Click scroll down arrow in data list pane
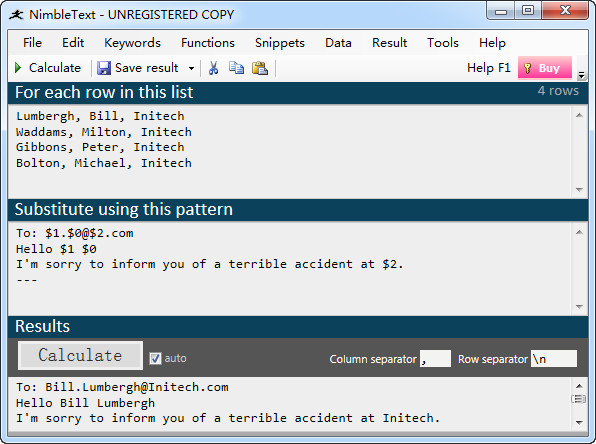 (x=579, y=189)
